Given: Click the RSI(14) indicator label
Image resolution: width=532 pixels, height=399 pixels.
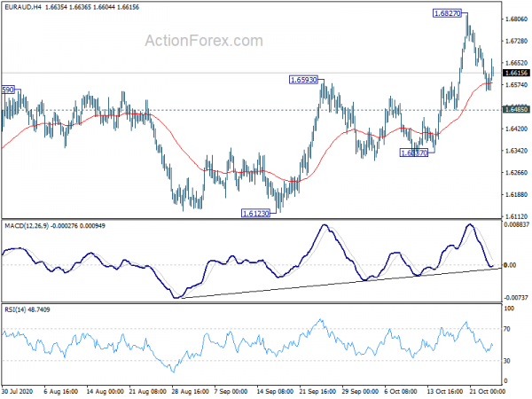Looking at the screenshot, I should (x=16, y=309).
